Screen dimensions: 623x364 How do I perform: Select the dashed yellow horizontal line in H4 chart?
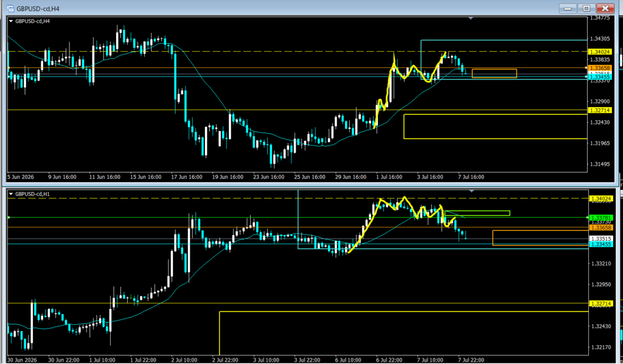(x=297, y=51)
